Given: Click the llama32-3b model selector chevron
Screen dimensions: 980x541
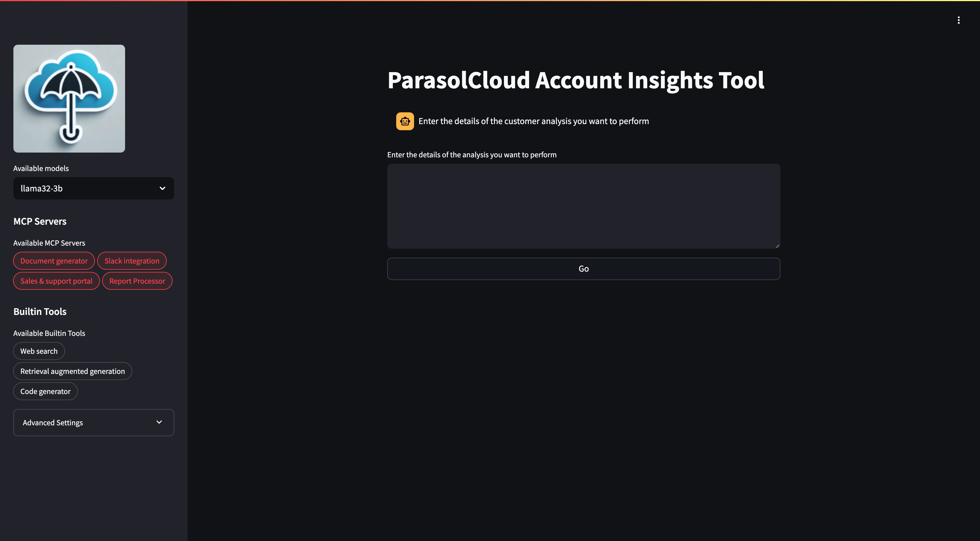Looking at the screenshot, I should [x=162, y=188].
